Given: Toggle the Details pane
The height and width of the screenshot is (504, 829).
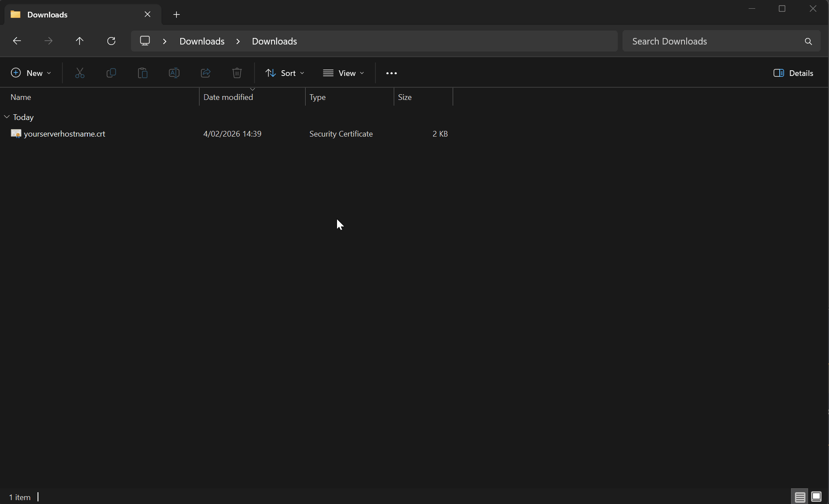Looking at the screenshot, I should coord(793,73).
